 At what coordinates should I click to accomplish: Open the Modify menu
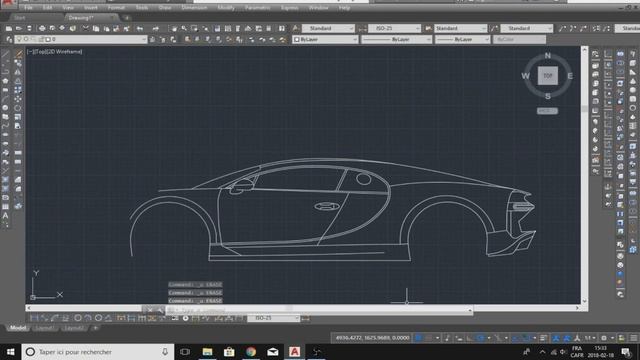click(226, 8)
